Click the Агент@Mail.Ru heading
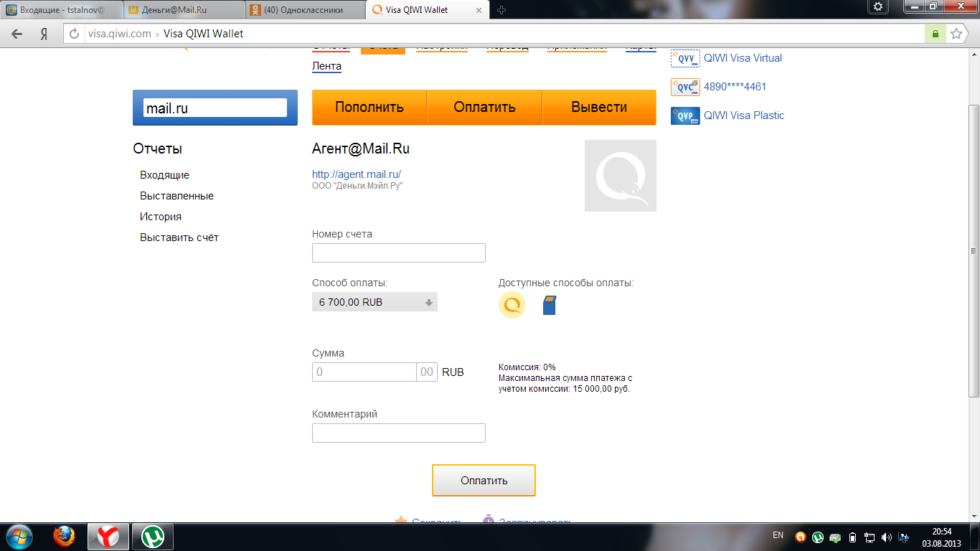Image resolution: width=980 pixels, height=551 pixels. coord(361,149)
